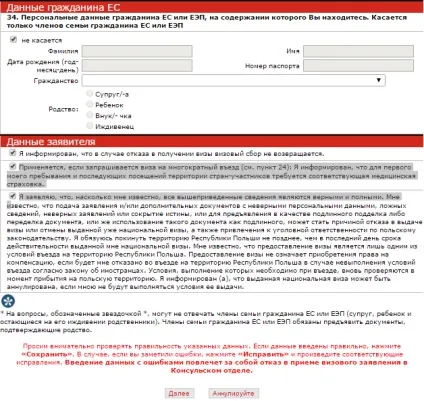Click the 'Консульском отделе.' text
424x401 pixels.
pos(212,370)
